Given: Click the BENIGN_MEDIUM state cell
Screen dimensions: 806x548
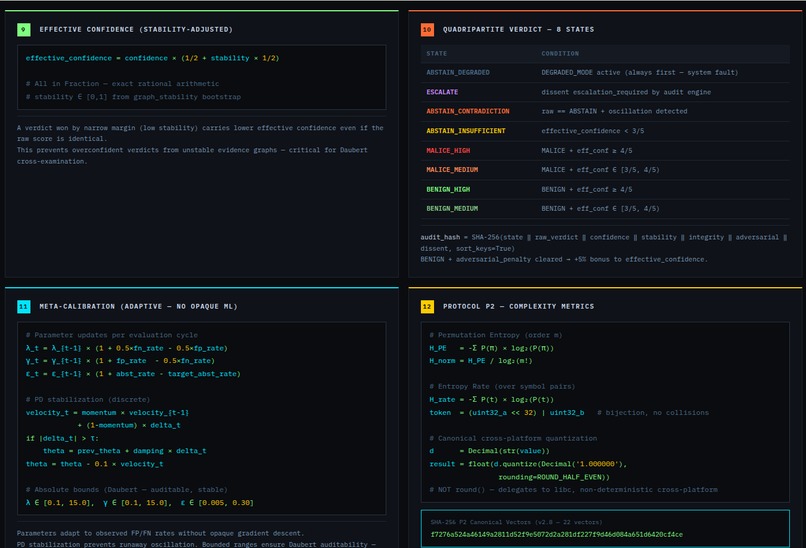Looking at the screenshot, I should (x=452, y=209).
